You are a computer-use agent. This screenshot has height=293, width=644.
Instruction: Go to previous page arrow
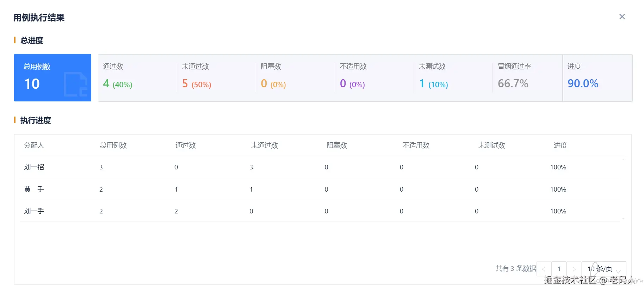(544, 269)
